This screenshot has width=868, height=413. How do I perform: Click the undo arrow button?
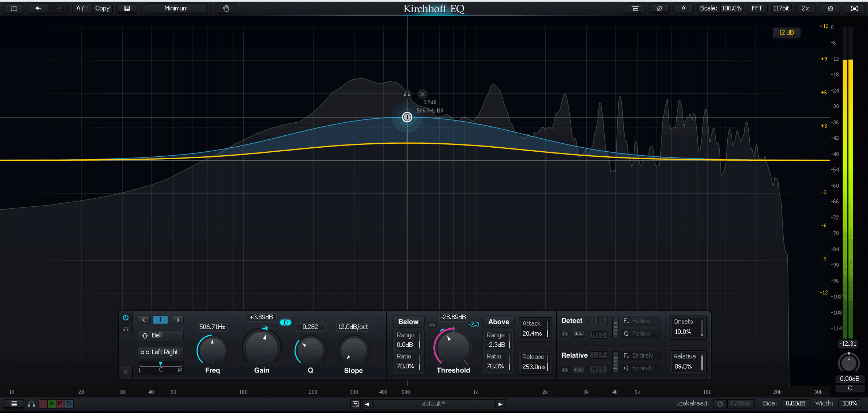point(38,8)
